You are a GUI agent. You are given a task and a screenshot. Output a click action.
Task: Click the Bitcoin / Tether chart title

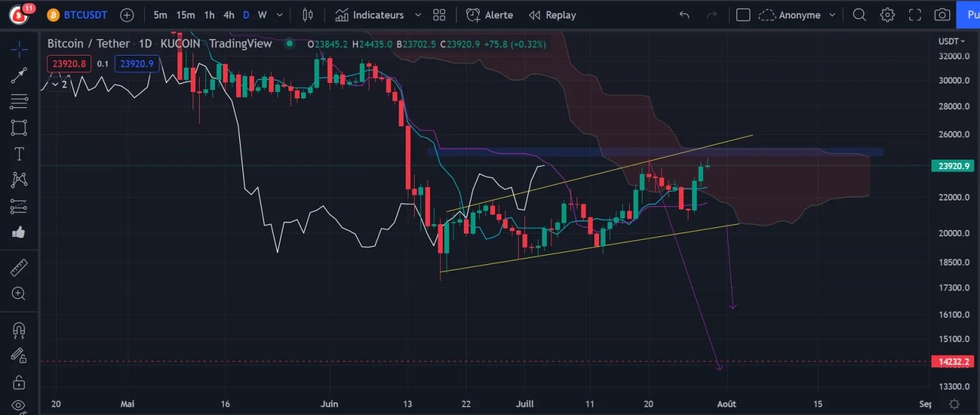[x=89, y=43]
